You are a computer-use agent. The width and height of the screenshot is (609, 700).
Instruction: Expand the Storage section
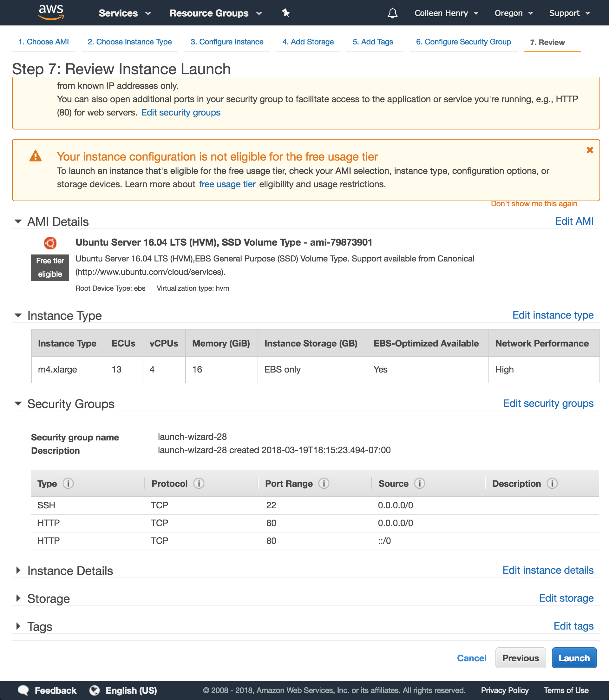tap(18, 598)
